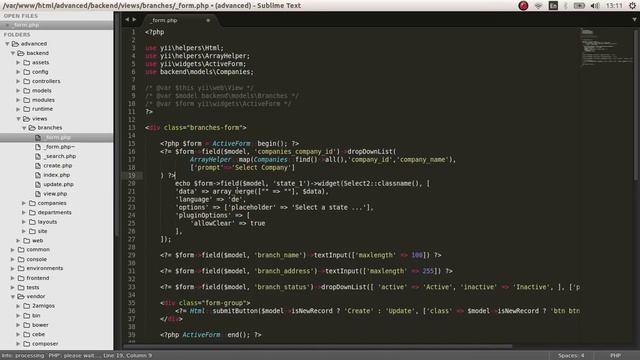640x360 pixels.
Task: Collapse the backend folder arrow
Action: pyautogui.click(x=13, y=53)
